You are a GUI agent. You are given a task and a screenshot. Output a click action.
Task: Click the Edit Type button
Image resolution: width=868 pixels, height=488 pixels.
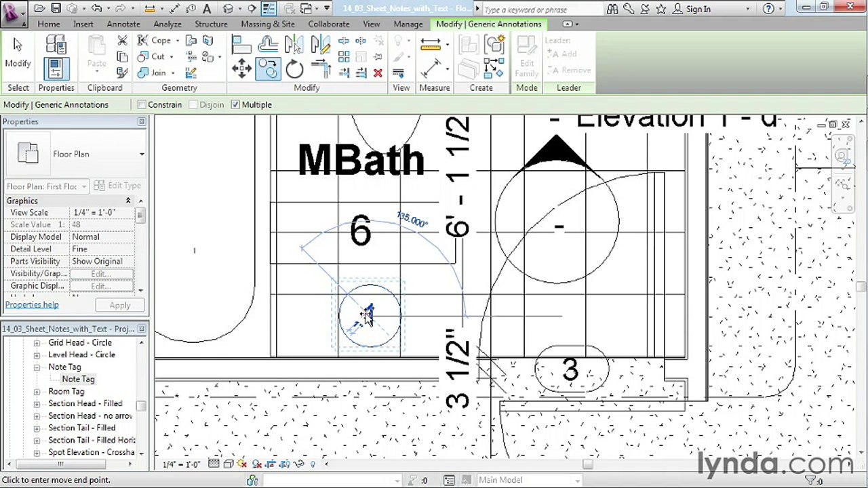(x=118, y=186)
